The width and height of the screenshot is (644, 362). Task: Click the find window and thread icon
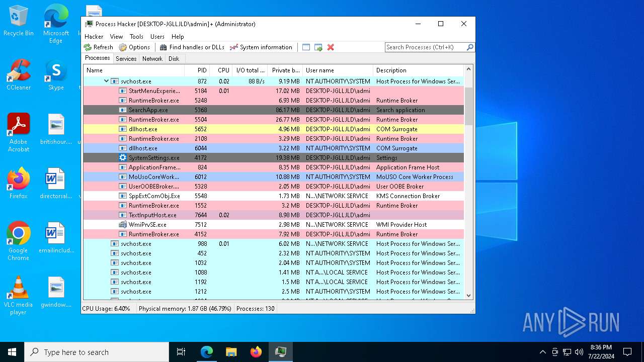click(318, 47)
